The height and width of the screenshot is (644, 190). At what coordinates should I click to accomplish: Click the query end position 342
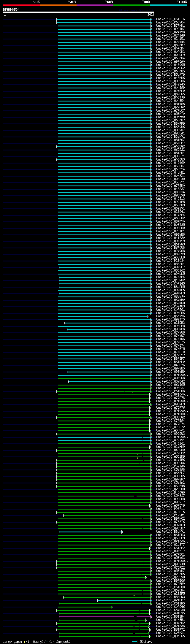(x=150, y=15)
